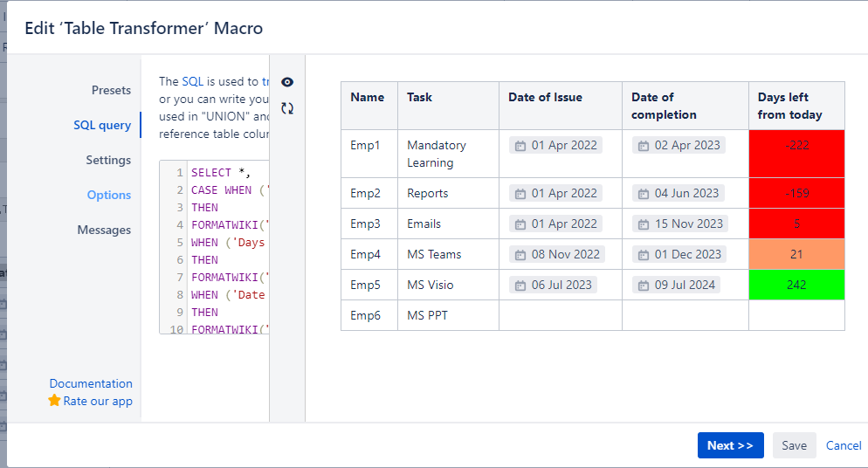Screen dimensions: 868x468
Task: Select the Options tab
Action: point(109,195)
